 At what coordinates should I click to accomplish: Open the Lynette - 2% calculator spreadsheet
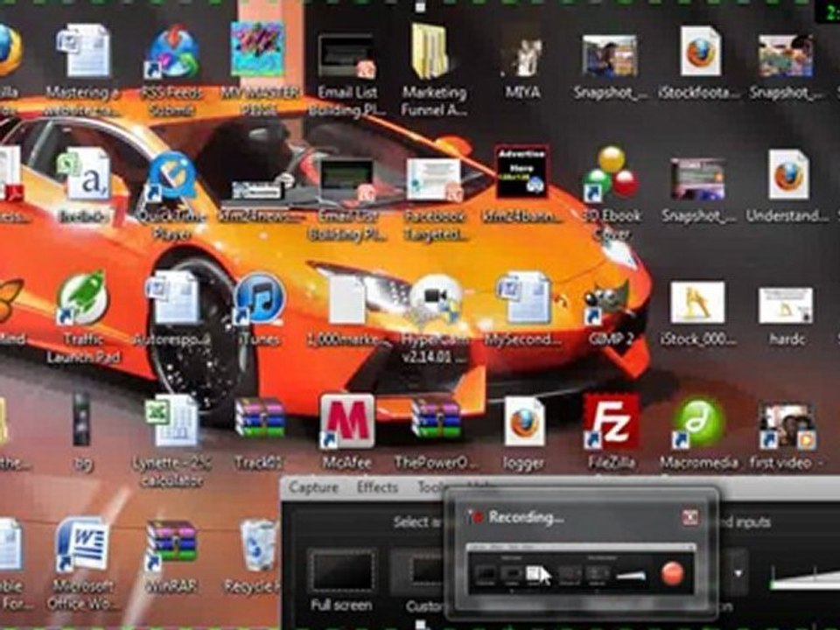coord(171,420)
